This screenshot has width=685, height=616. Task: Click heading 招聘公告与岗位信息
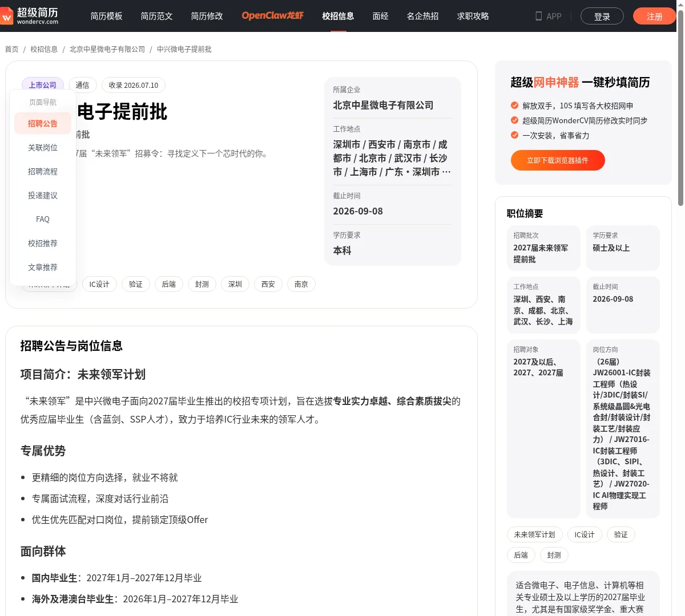coord(71,346)
